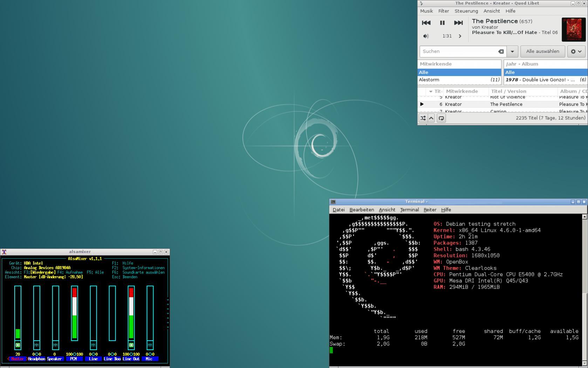Toggle shuffle mode in Quod Libet

423,118
